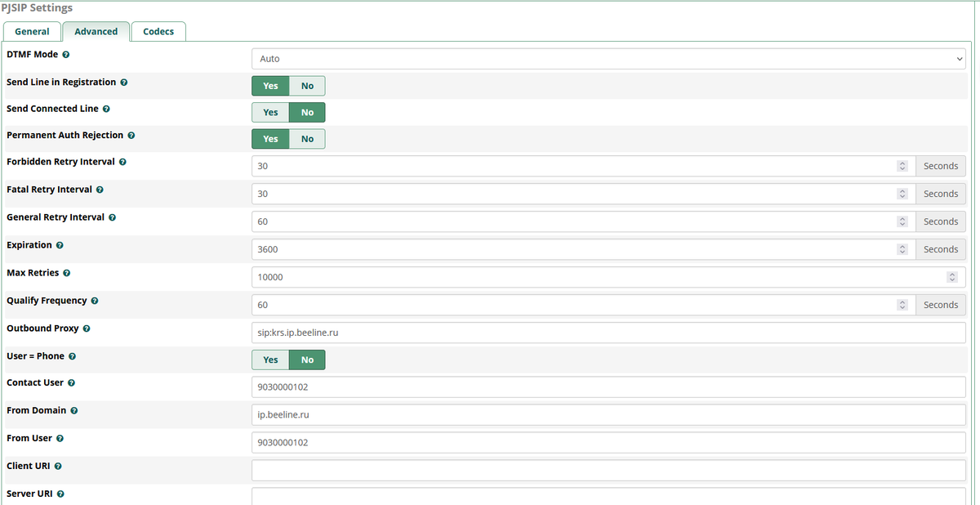Show help for Max Retries
Screen dimensions: 980x505
[x=66, y=272]
